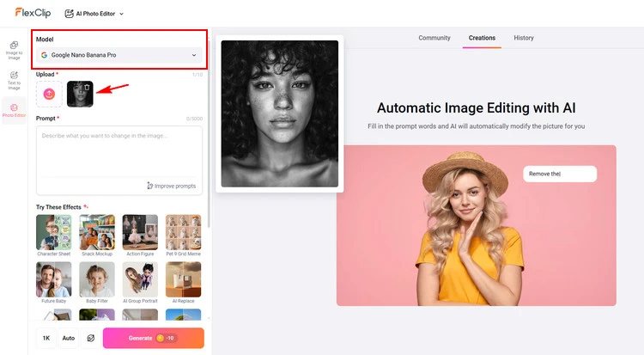This screenshot has height=355, width=644.
Task: Open the 1K resolution selector
Action: 46,338
